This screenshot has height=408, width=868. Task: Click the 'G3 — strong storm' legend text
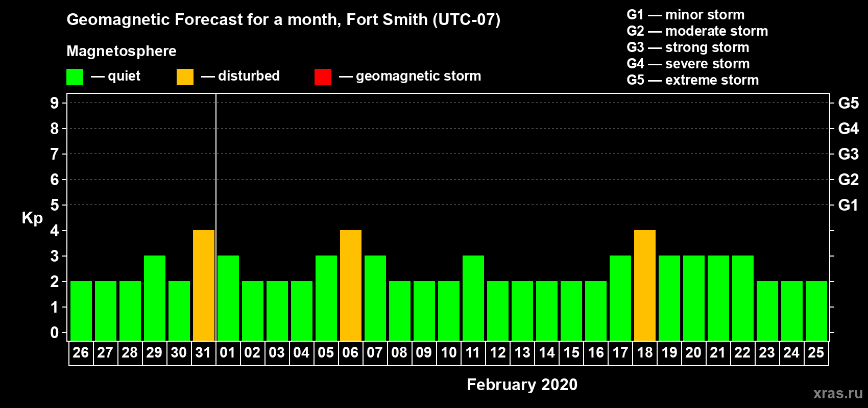pyautogui.click(x=688, y=47)
